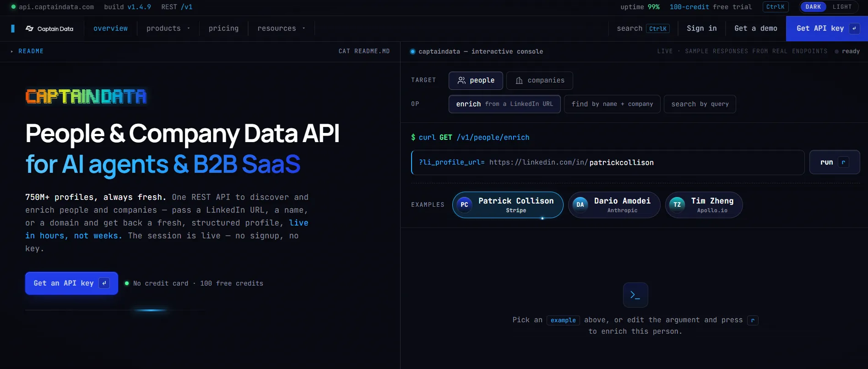
Task: Click the enter-key icon on Get API key
Action: tap(854, 28)
